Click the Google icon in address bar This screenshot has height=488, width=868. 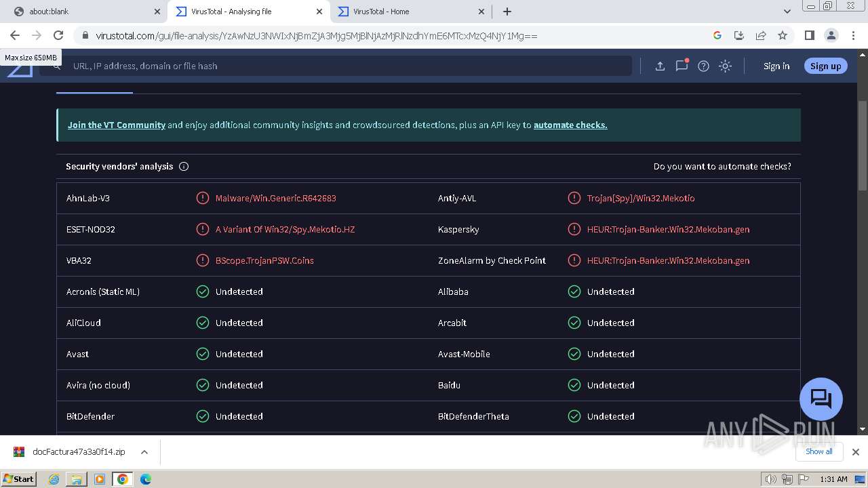tap(717, 35)
